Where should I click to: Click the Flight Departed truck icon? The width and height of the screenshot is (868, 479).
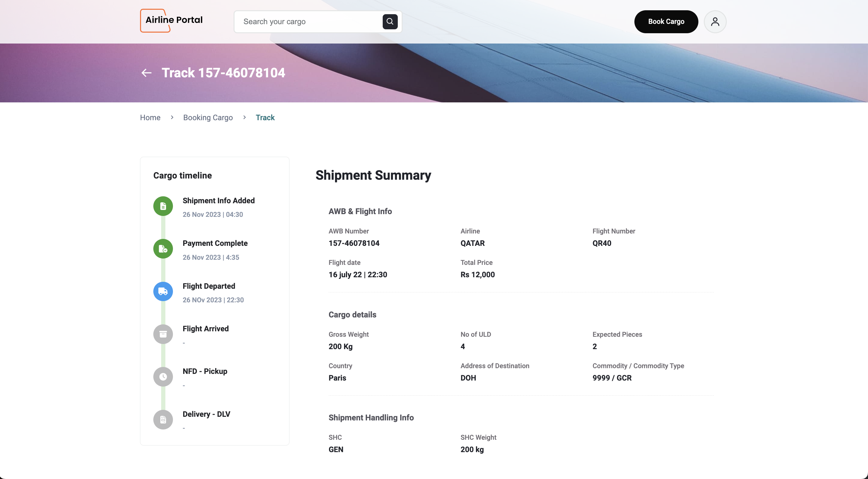[x=163, y=291]
